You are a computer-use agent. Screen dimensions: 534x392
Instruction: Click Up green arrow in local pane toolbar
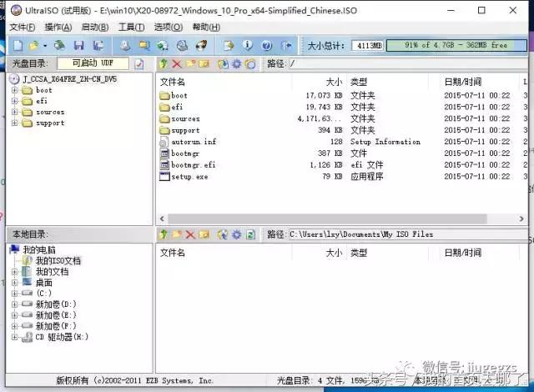[164, 234]
